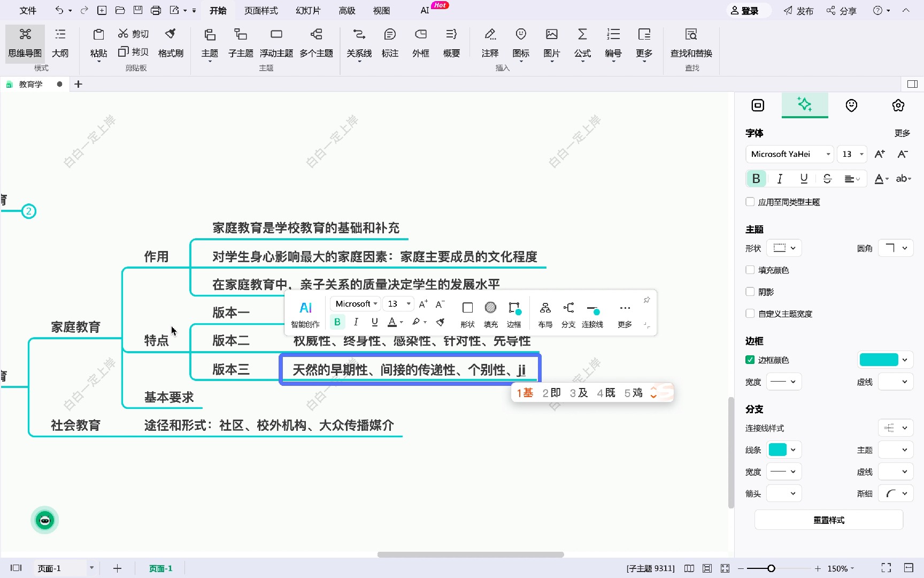This screenshot has height=578, width=924.
Task: Open the rounded corner (圆角) dropdown
Action: tap(896, 248)
